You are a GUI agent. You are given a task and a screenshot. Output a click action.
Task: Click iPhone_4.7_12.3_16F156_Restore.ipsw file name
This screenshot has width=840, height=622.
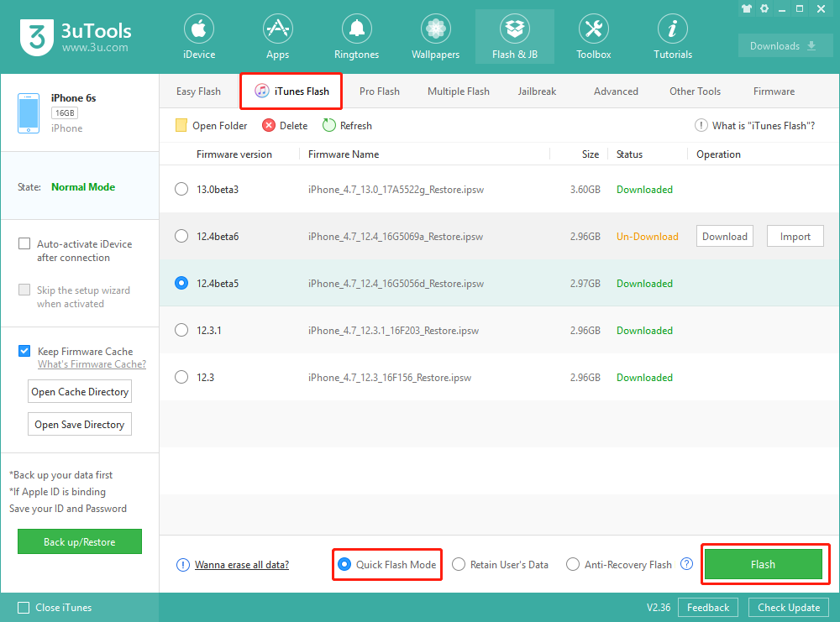[x=390, y=378]
